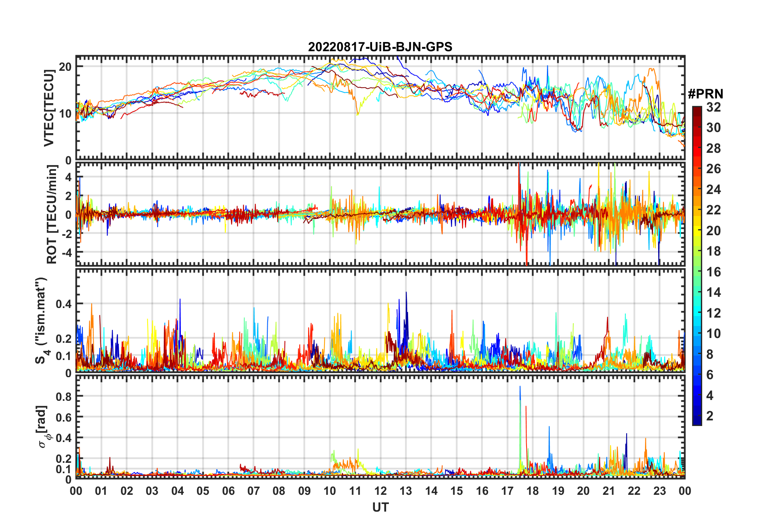761x532 pixels.
Task: Click the plot title "20220817-UiB-BJN-GPS"
Action: pos(380,47)
